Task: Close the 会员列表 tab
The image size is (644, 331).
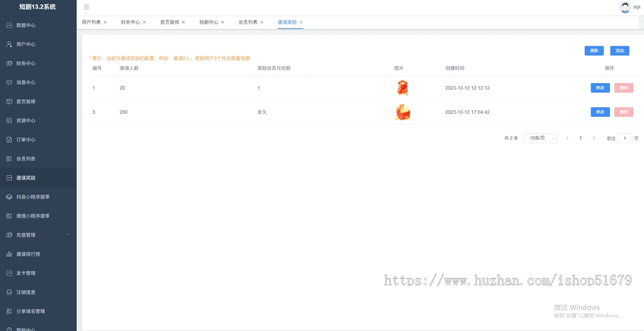Action: click(x=262, y=22)
